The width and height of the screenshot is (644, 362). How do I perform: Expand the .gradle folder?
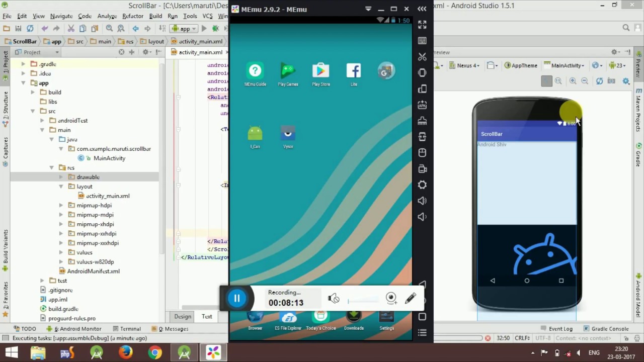[23, 64]
